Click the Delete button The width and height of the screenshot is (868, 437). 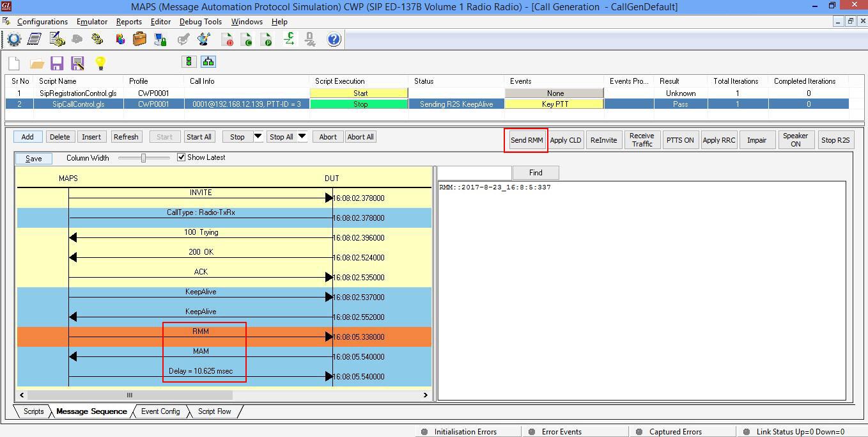59,137
